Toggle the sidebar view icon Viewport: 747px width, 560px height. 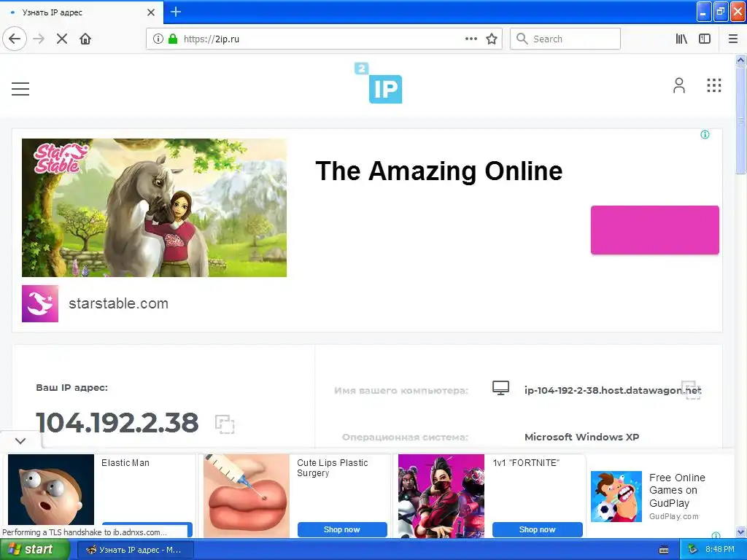click(705, 39)
